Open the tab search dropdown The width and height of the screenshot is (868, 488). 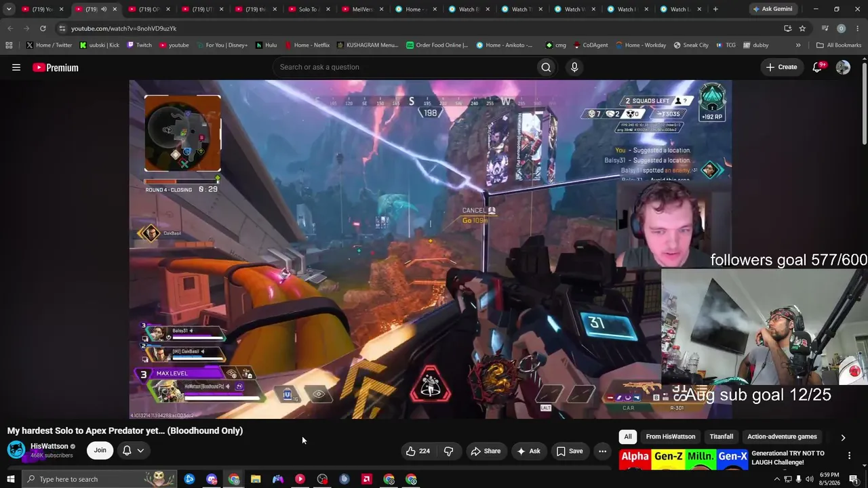tap(9, 9)
